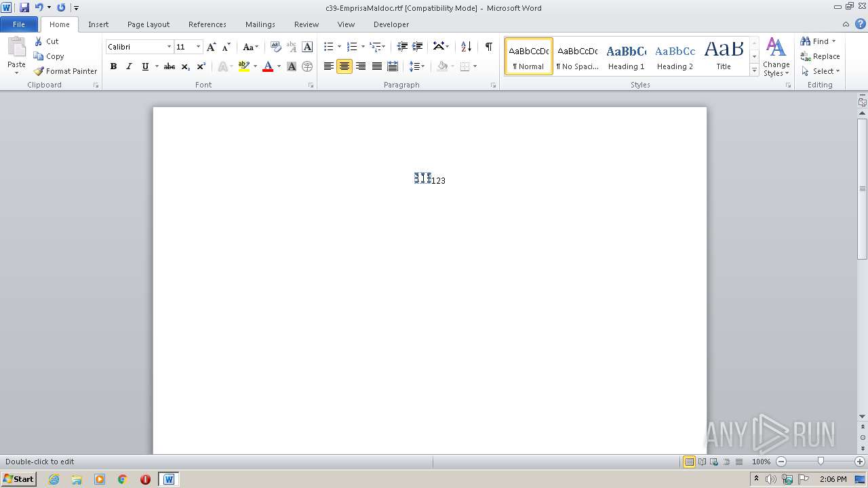The image size is (868, 488).
Task: Click the zoom slider handle
Action: (821, 462)
